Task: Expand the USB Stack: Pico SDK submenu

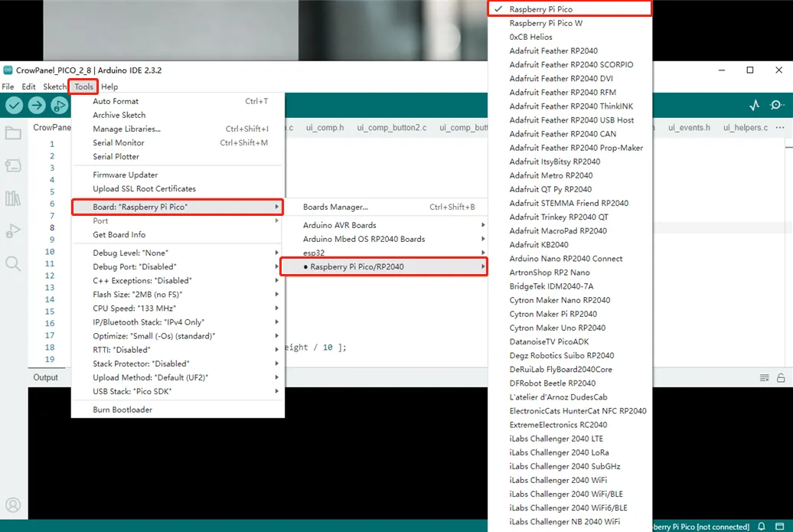Action: (x=178, y=391)
